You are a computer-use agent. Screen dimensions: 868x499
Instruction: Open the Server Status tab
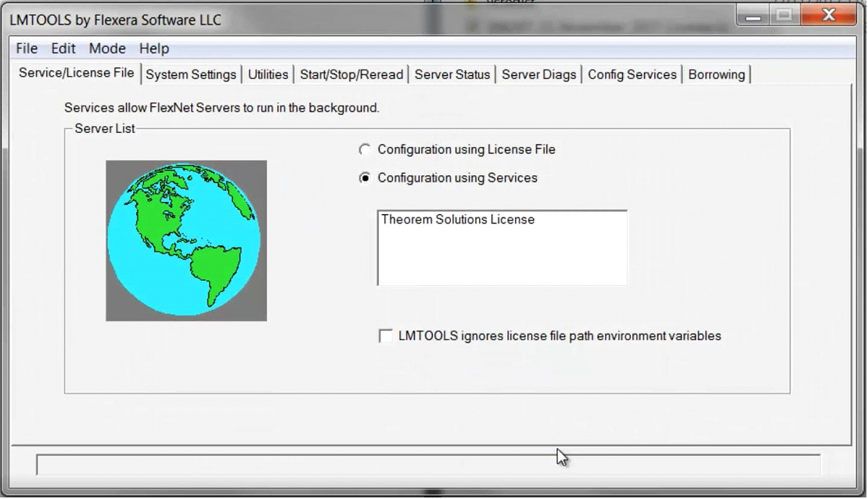pyautogui.click(x=452, y=75)
